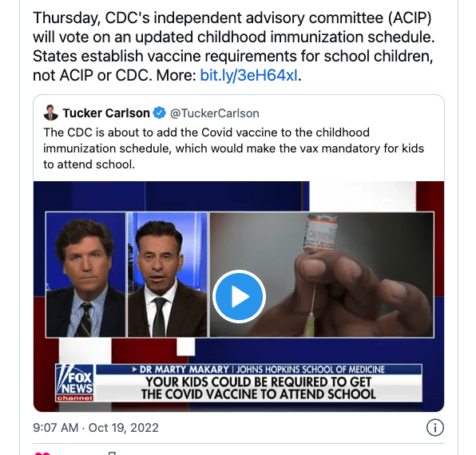Open Tucker Carlson's profile avatar
Screen dimensions: 476x455
[x=50, y=113]
